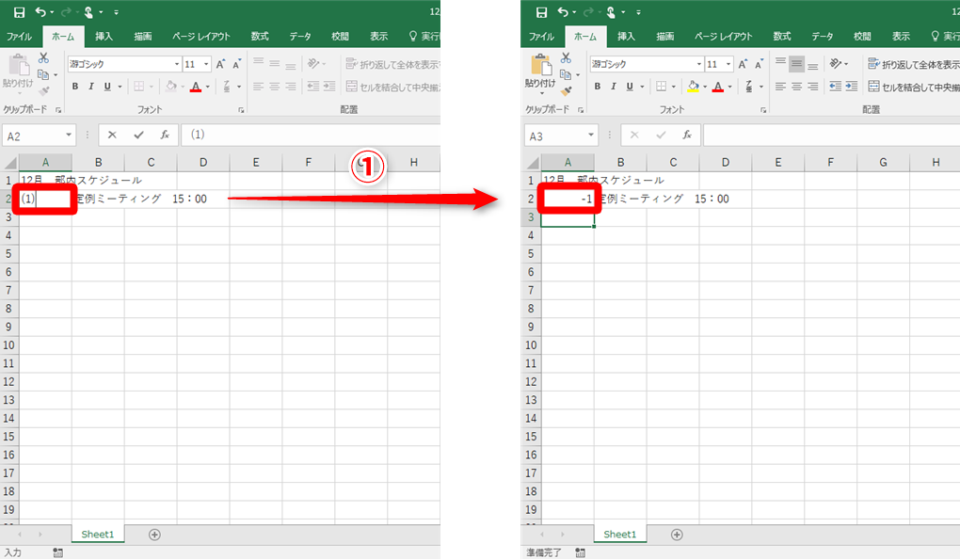Click セルを結合して中央揃え button in right window
This screenshot has height=560, width=960.
point(914,87)
